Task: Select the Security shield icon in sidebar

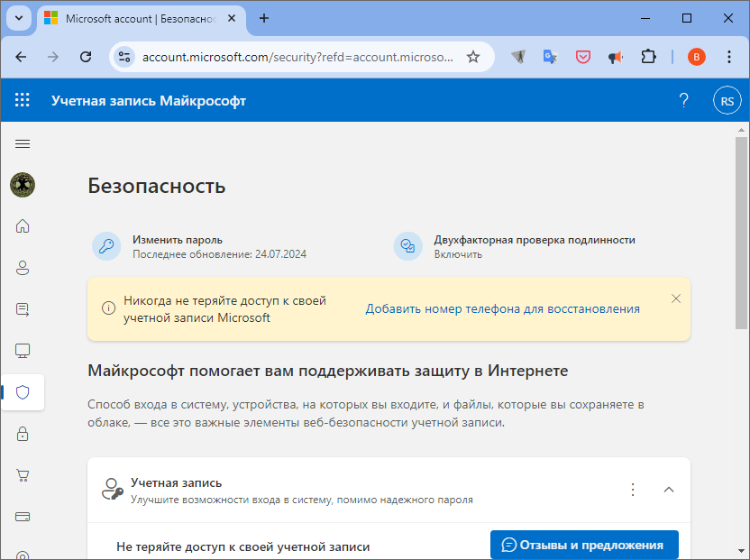Action: 23,392
